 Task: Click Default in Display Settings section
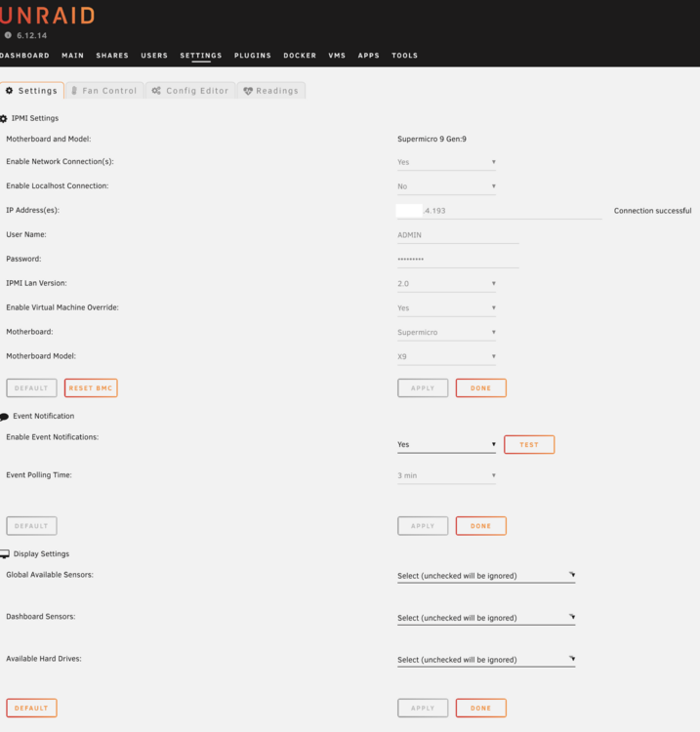click(32, 709)
